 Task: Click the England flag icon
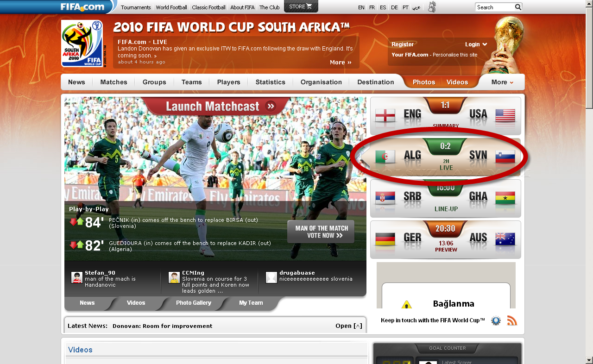385,115
